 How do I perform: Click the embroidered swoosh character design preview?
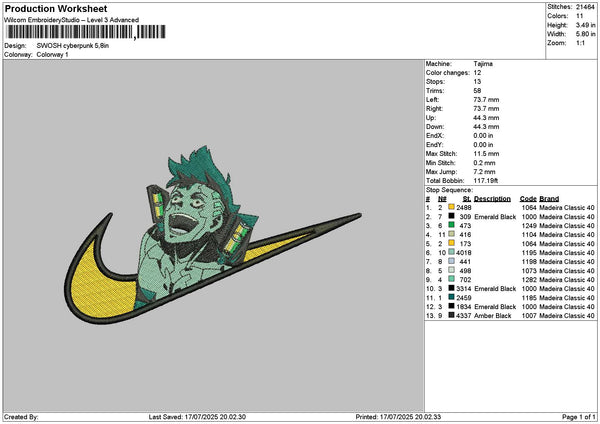(212, 235)
